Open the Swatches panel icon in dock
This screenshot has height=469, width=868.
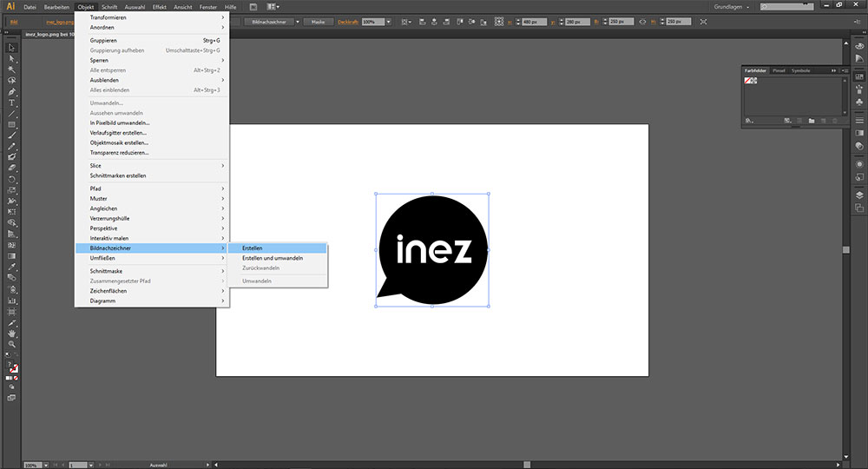(x=859, y=77)
